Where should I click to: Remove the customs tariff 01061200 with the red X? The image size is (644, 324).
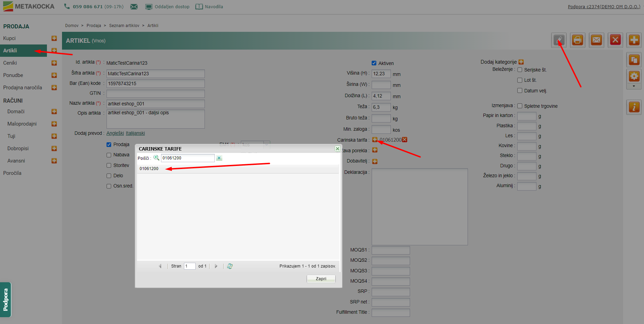click(x=405, y=140)
